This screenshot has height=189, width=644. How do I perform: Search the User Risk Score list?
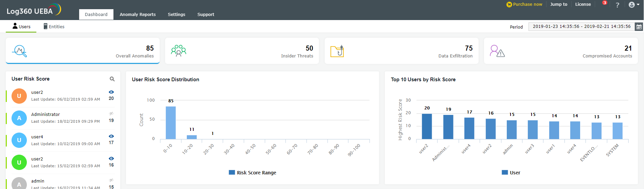112,79
